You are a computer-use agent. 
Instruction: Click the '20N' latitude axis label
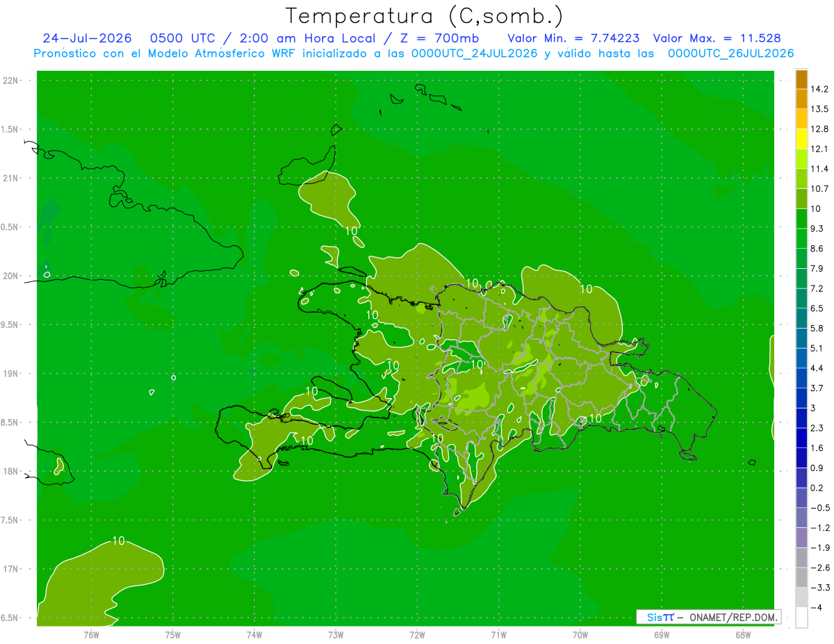(11, 276)
